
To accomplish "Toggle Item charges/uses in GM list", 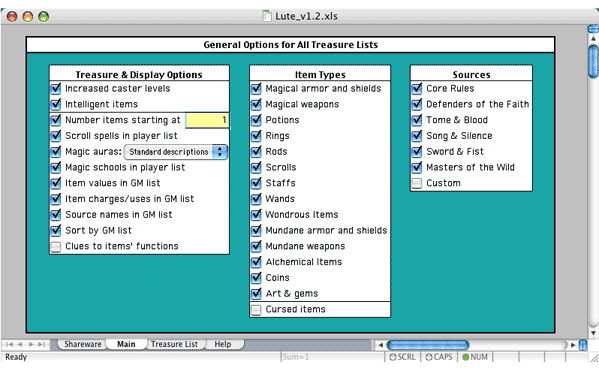I will pos(56,198).
